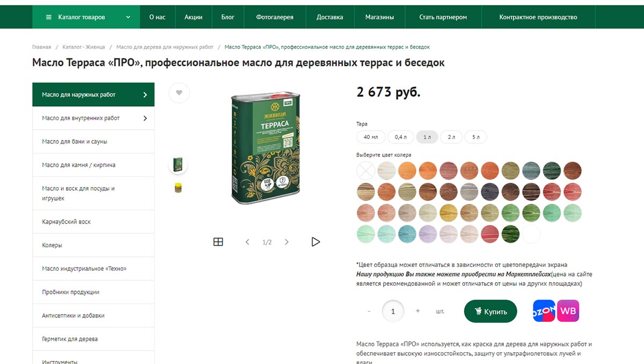Open Масло для бани и сауны category

coord(93,142)
